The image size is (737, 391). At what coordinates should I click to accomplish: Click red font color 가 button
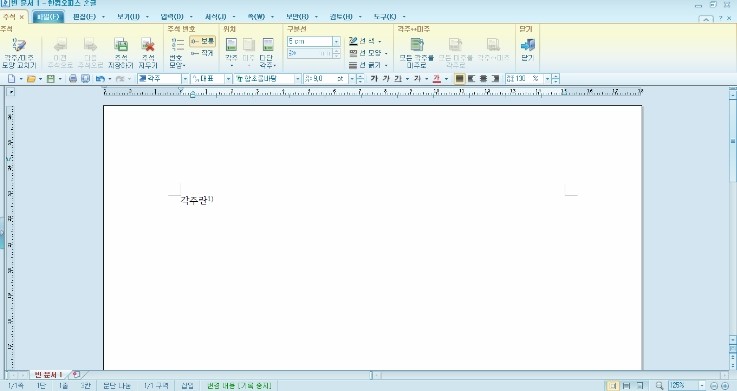tap(437, 79)
